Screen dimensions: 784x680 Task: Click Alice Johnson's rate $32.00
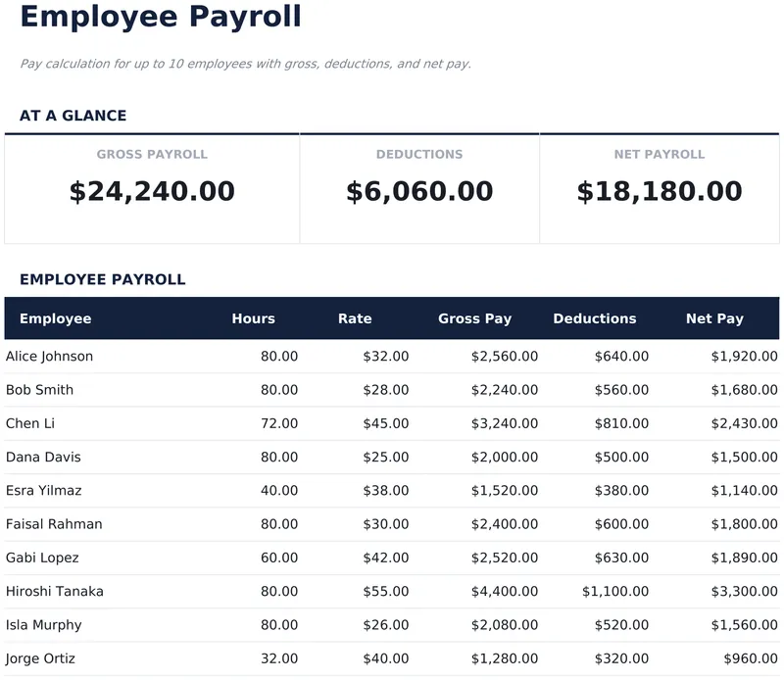(x=386, y=356)
